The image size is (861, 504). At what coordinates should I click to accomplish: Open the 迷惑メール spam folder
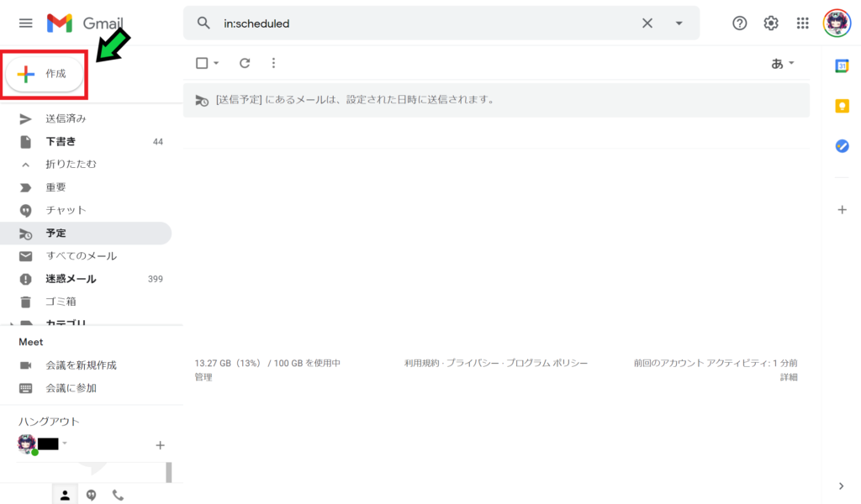pos(71,279)
